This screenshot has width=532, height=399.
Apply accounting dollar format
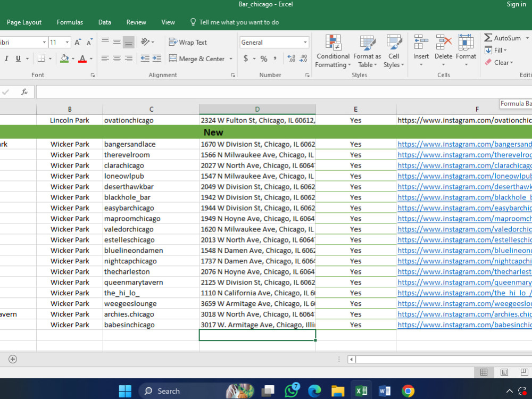tap(246, 59)
